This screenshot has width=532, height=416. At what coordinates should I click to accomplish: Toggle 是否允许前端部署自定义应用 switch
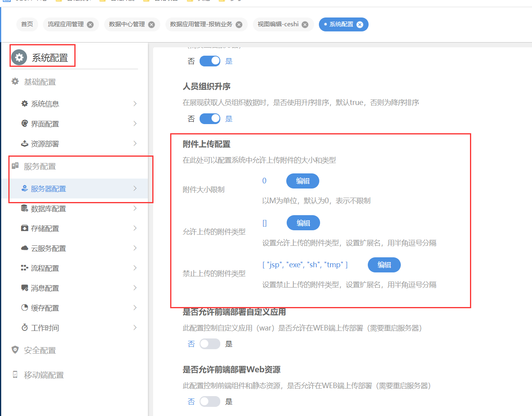pyautogui.click(x=210, y=344)
